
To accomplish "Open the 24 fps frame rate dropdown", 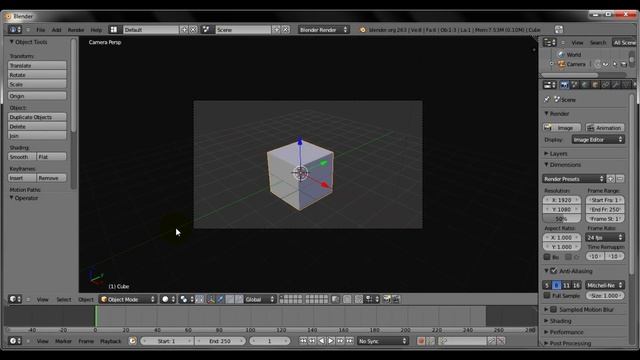I will point(605,237).
